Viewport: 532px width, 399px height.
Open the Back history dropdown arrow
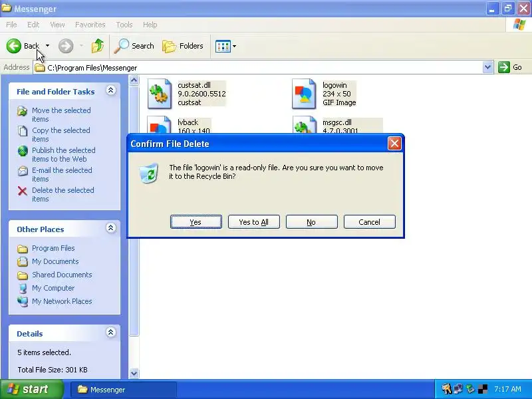pyautogui.click(x=47, y=46)
